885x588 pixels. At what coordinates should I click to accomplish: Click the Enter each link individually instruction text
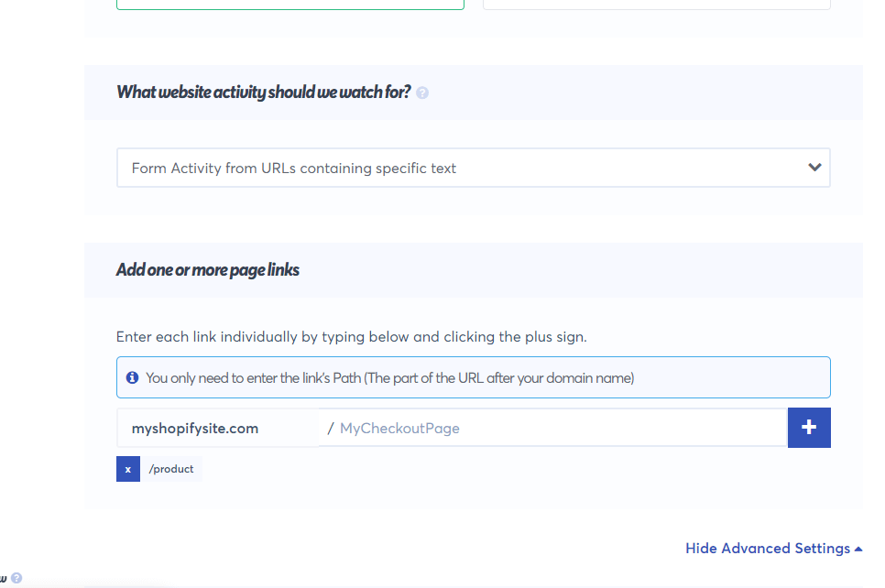click(352, 337)
